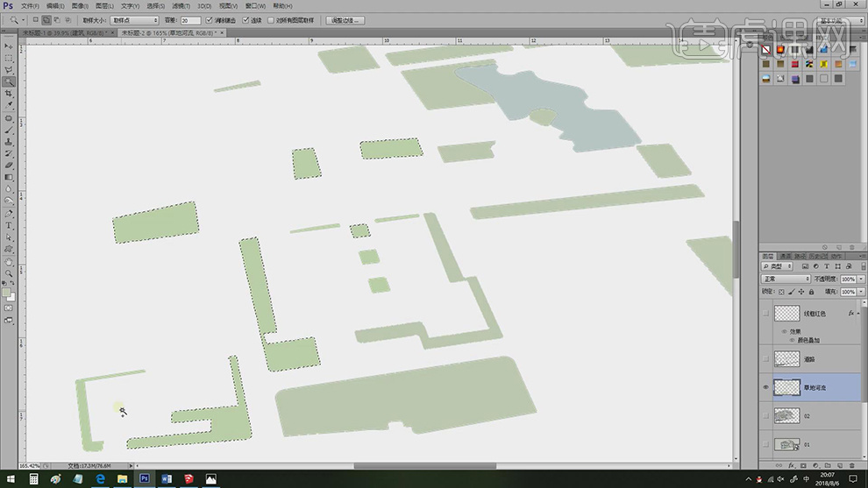Enable sample all layers checkbox
Image resolution: width=868 pixels, height=488 pixels.
271,20
